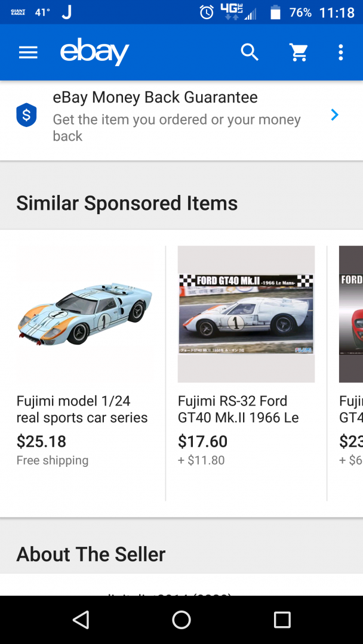This screenshot has height=644, width=363.
Task: Open the hamburger navigation menu
Action: coord(28,52)
